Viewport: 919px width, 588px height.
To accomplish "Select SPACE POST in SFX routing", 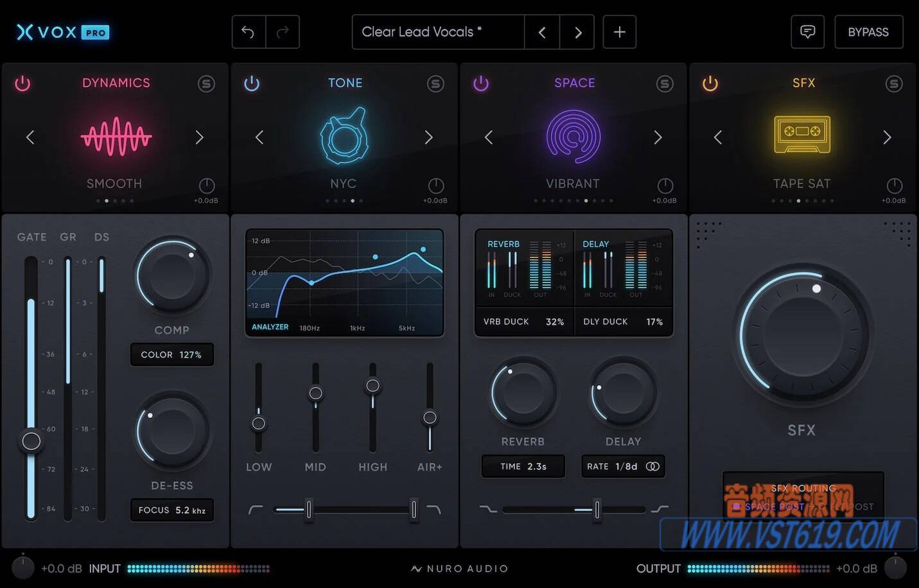I will [x=775, y=506].
